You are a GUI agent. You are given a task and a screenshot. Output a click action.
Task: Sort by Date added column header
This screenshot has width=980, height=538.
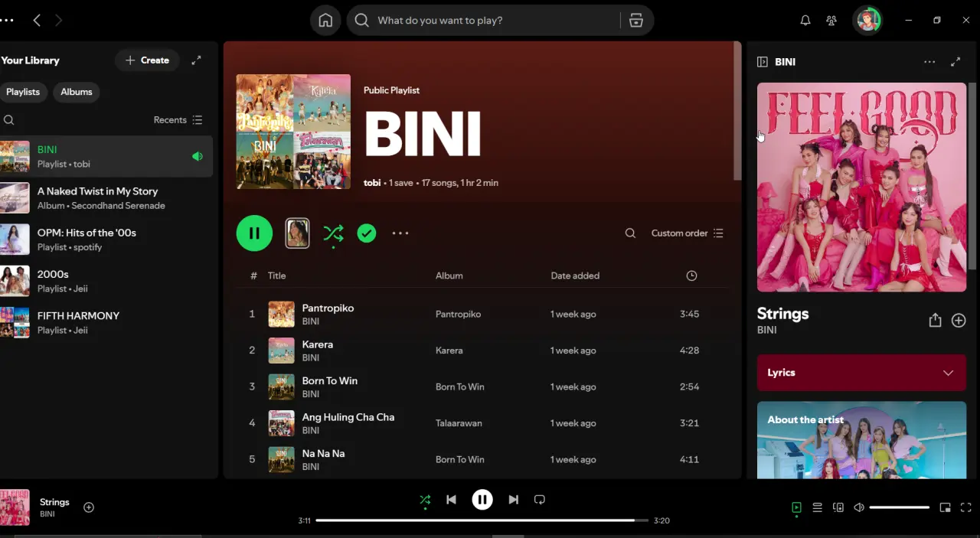coord(575,276)
